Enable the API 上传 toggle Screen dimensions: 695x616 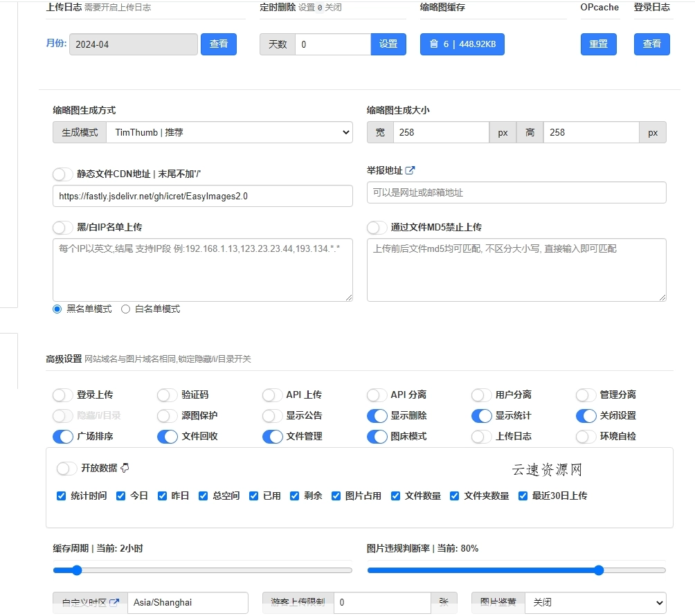click(271, 395)
